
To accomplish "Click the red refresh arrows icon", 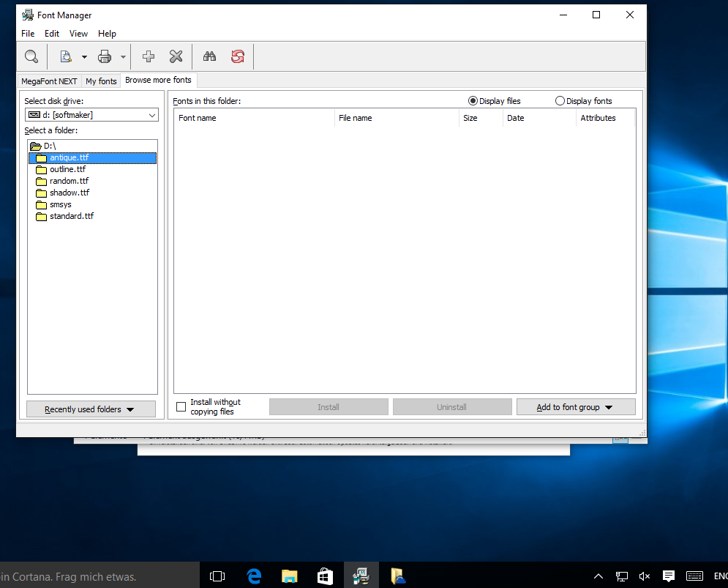I will coord(238,56).
